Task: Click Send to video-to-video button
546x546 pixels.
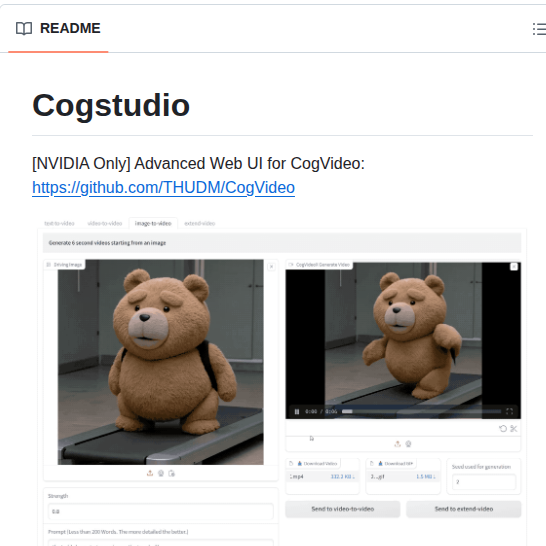Action: click(343, 509)
